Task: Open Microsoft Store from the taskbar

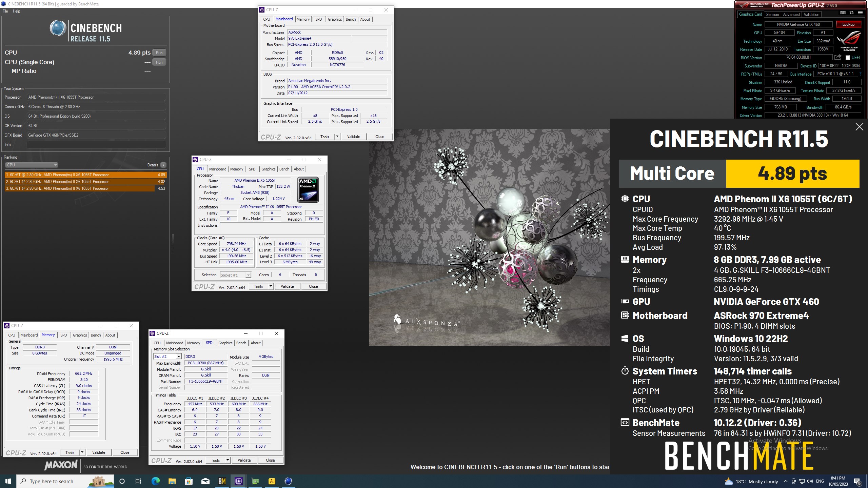Action: pos(189,481)
